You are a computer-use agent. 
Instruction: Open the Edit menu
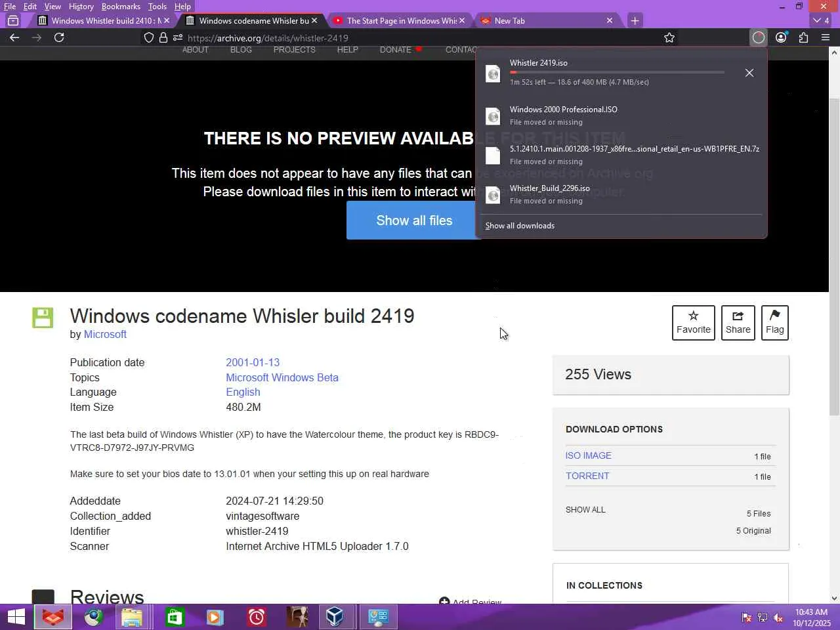pos(30,7)
